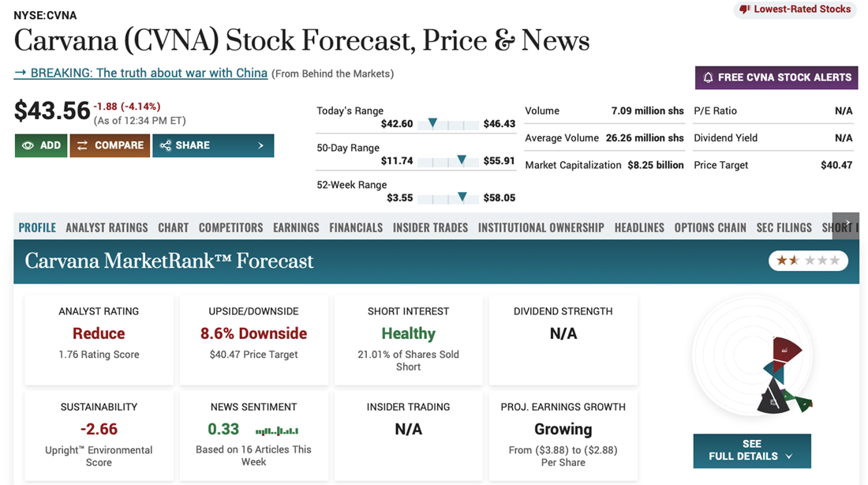Expand the See Full Details chevron

(x=789, y=457)
